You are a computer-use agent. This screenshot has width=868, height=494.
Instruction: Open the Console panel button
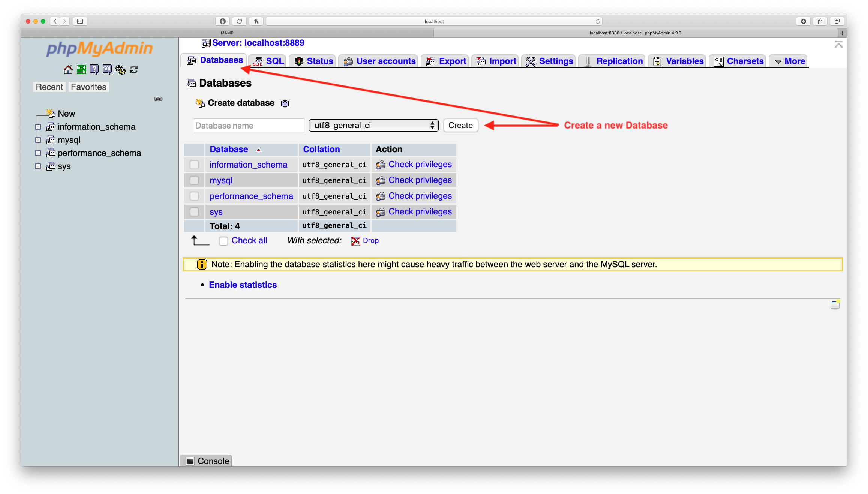coord(207,461)
